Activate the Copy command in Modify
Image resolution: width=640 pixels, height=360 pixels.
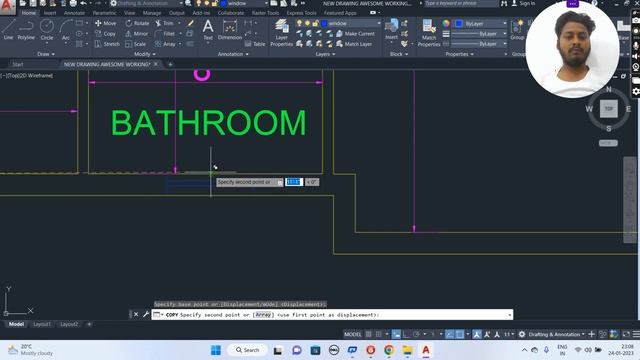pos(105,34)
